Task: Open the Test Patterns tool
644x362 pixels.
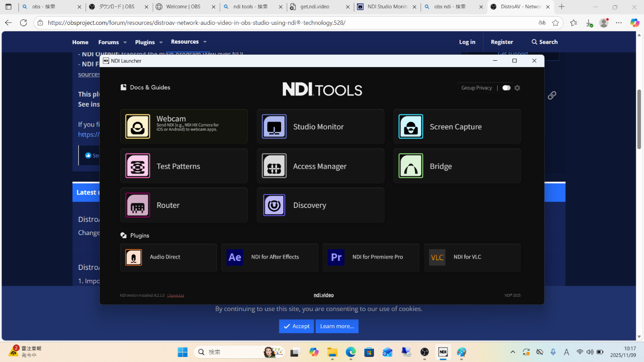Action: [x=184, y=166]
